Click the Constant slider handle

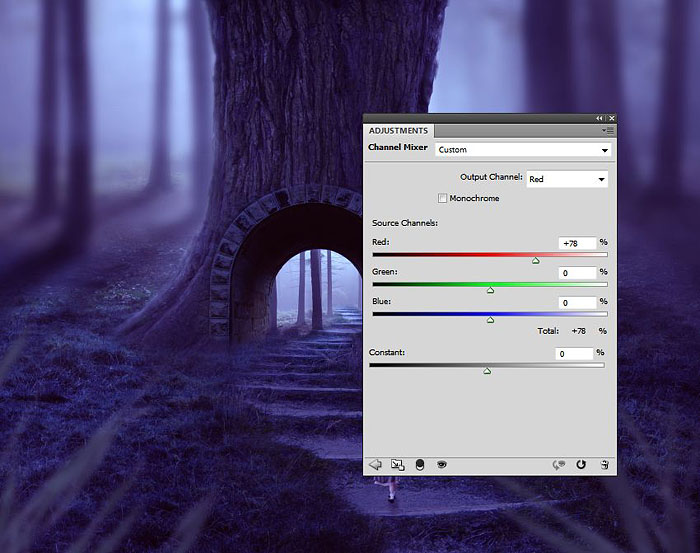487,371
